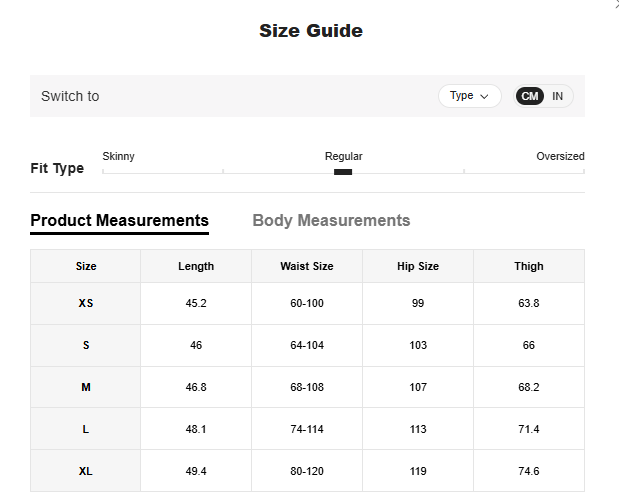619x501 pixels.
Task: Close the Size Guide dialog
Action: 614,4
